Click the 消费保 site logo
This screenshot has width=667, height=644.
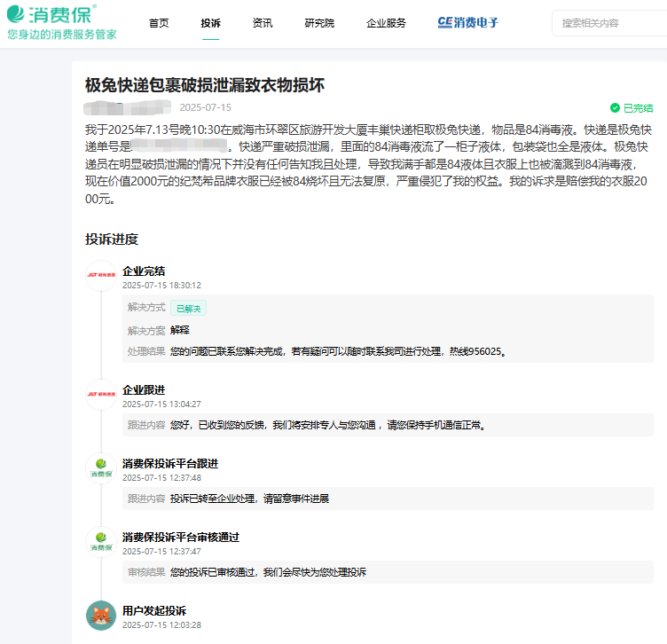pos(51,14)
